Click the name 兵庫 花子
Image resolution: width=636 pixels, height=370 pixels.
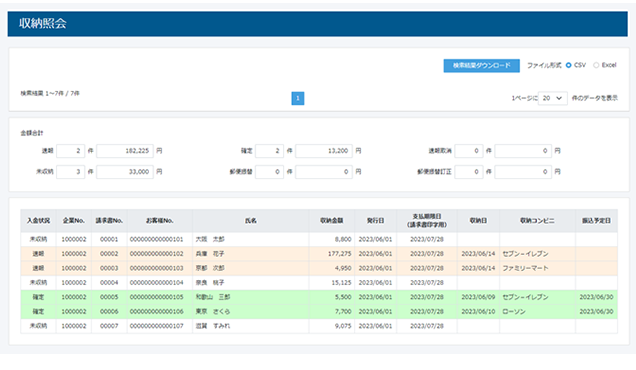[x=210, y=254]
